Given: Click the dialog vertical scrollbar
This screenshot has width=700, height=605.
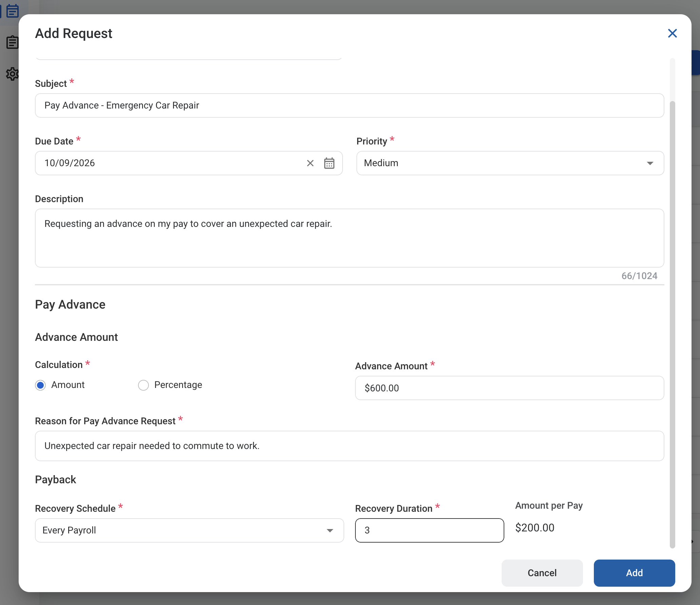Looking at the screenshot, I should tap(672, 324).
